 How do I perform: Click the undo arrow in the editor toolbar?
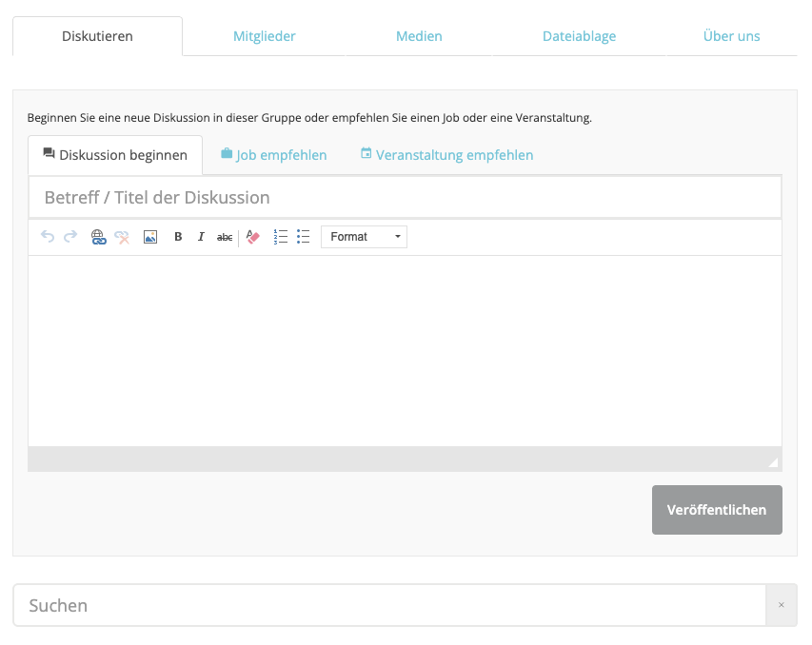(48, 237)
